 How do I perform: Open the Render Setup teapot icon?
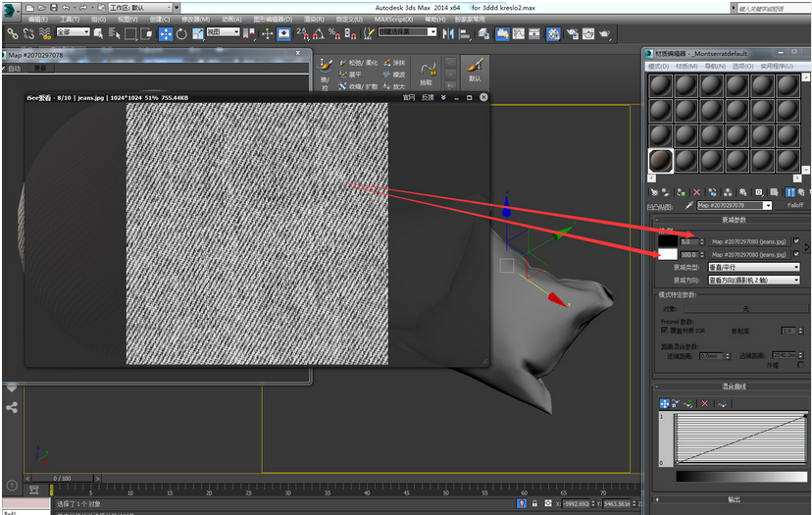pyautogui.click(x=573, y=33)
